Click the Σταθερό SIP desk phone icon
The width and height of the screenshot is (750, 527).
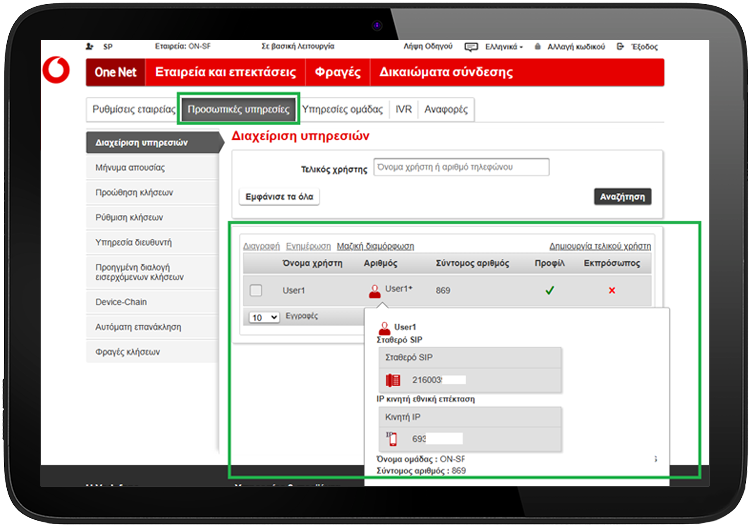pos(393,380)
